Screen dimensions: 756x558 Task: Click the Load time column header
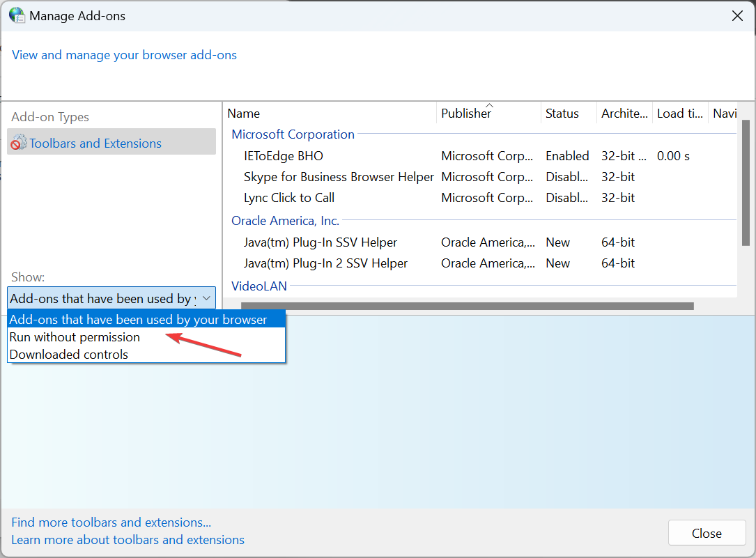[679, 114]
